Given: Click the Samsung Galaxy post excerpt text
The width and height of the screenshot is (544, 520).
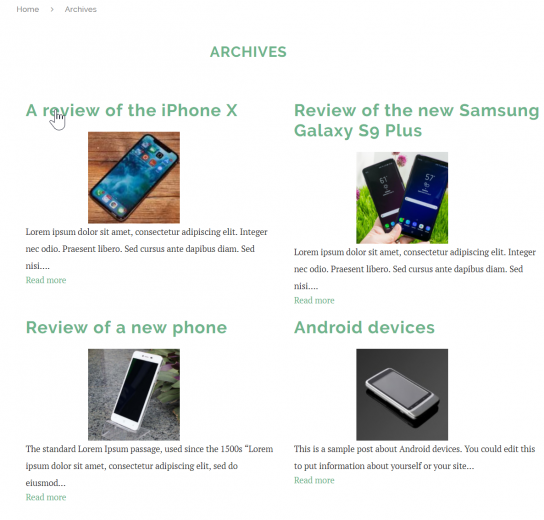Looking at the screenshot, I should click(415, 269).
